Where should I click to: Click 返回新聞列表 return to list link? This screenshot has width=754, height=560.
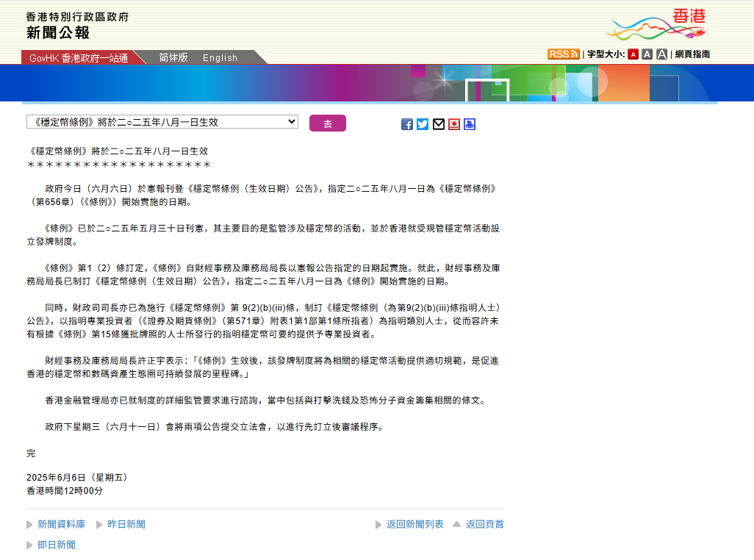pyautogui.click(x=414, y=524)
